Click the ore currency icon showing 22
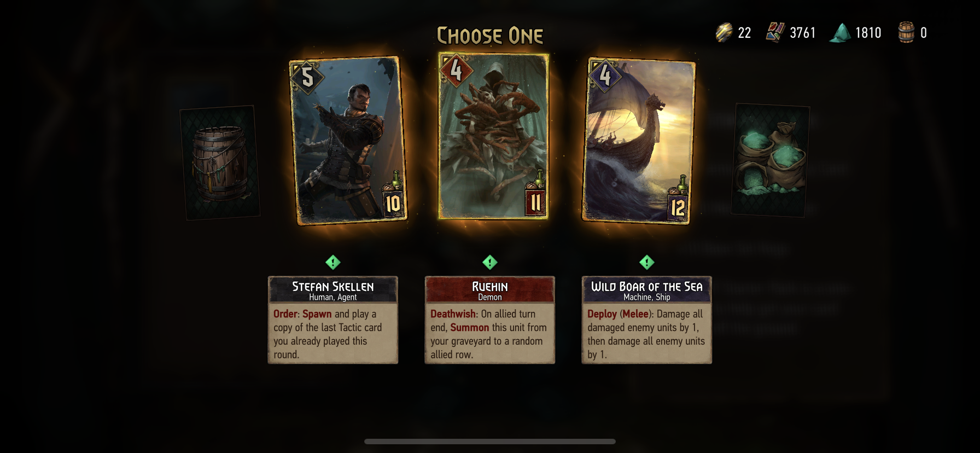This screenshot has height=453, width=980. coord(724,33)
